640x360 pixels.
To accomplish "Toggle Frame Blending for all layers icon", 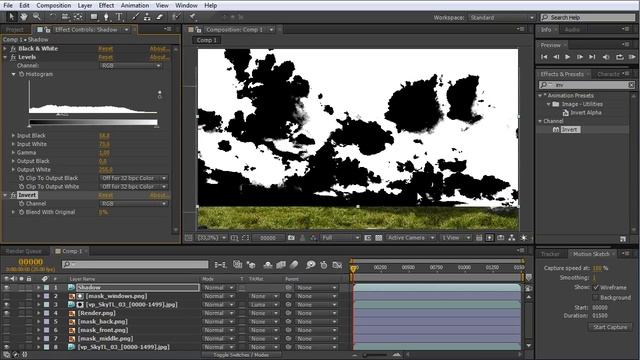I will (281, 265).
